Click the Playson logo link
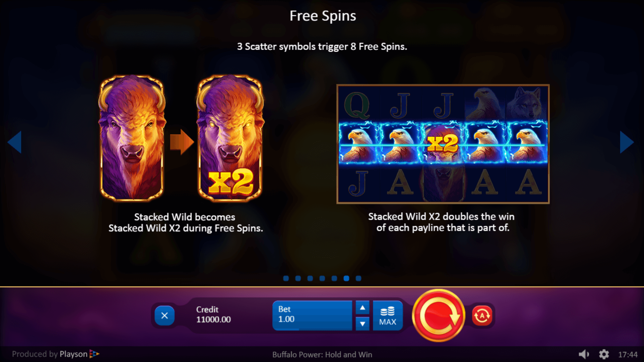Viewport: 644px width, 362px height. 79,354
